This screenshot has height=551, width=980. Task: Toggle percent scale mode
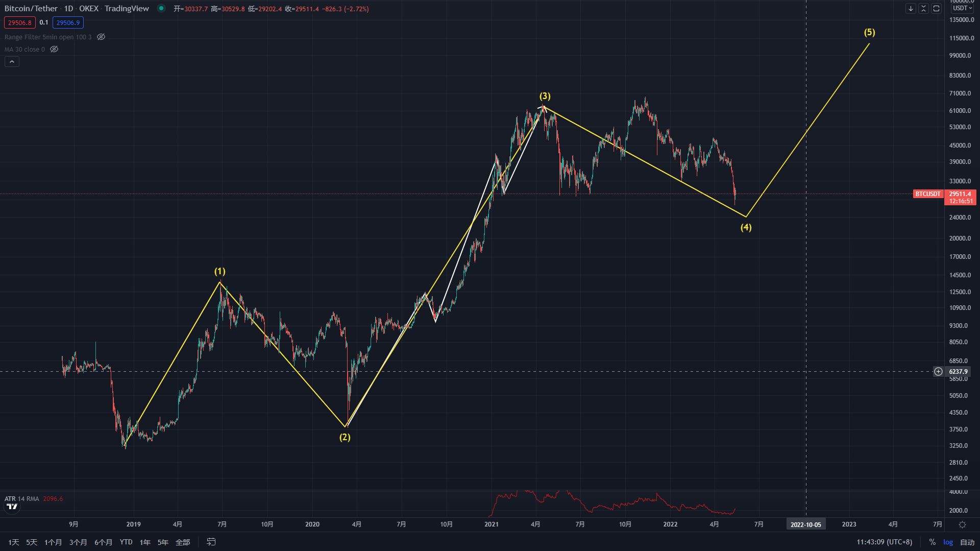click(x=932, y=542)
